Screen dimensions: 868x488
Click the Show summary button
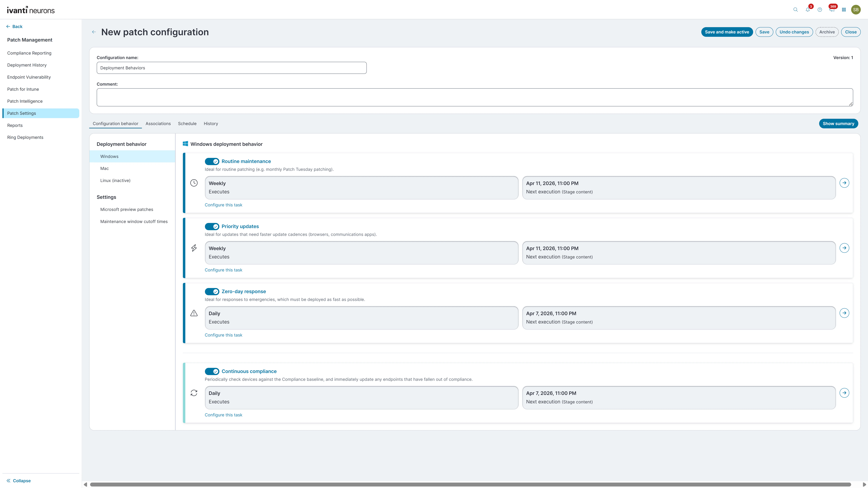tap(838, 124)
